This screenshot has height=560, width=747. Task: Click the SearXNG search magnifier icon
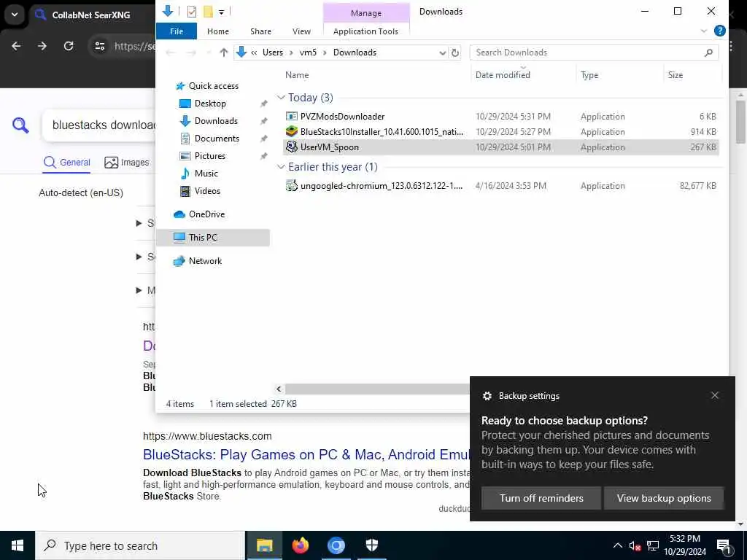[x=20, y=125]
